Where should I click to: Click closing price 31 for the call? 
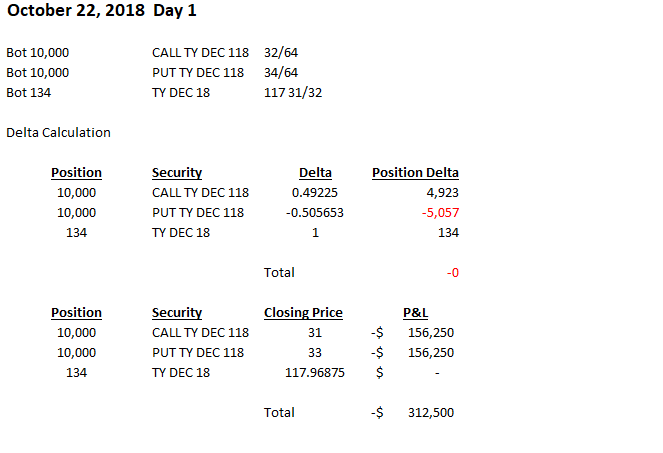(x=315, y=333)
